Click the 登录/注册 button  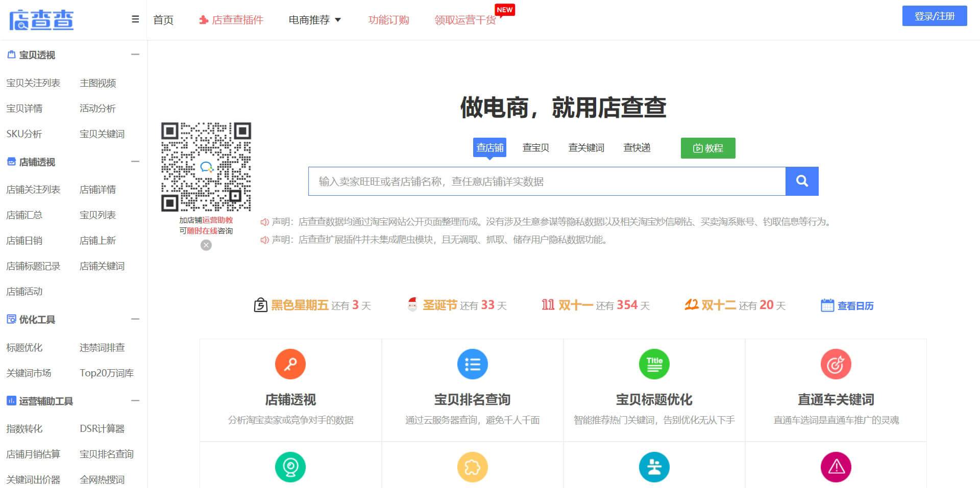point(934,16)
